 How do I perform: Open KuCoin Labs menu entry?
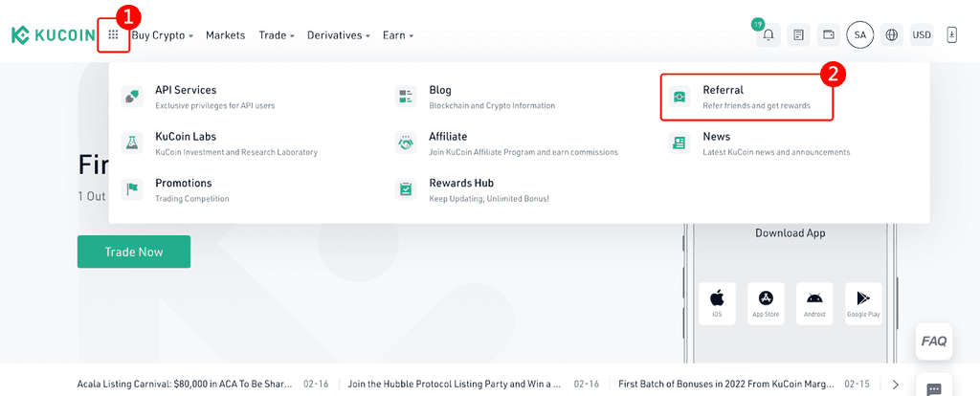219,143
